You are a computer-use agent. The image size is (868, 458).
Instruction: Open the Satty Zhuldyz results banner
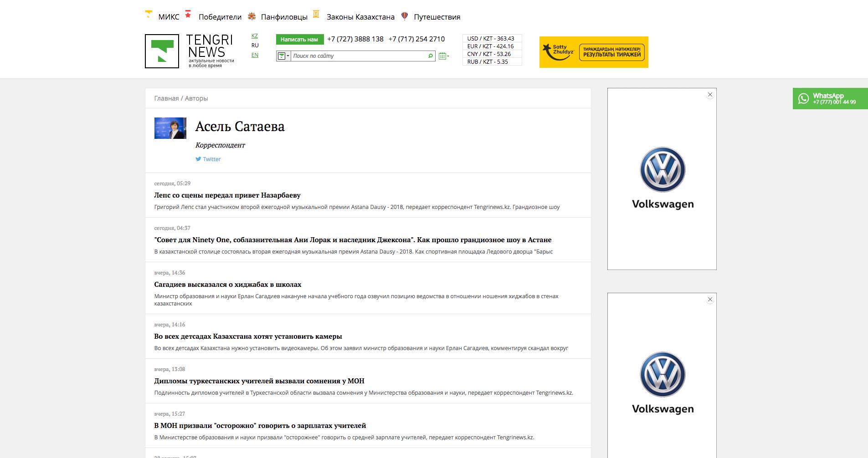point(594,52)
